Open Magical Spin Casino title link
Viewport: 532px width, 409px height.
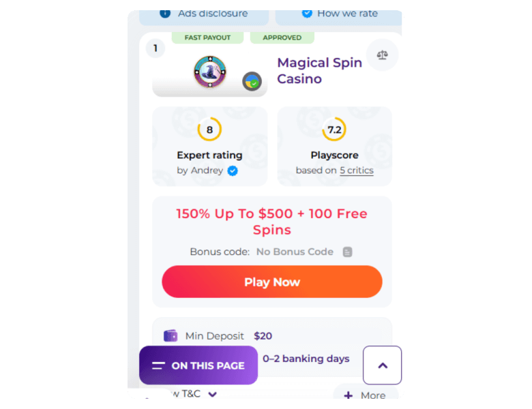320,71
